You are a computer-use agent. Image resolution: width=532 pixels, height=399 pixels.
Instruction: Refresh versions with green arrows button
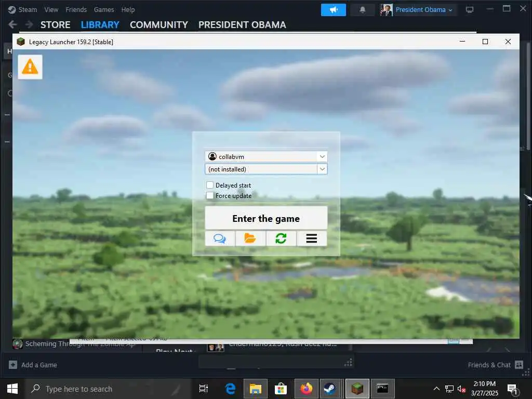click(x=281, y=238)
